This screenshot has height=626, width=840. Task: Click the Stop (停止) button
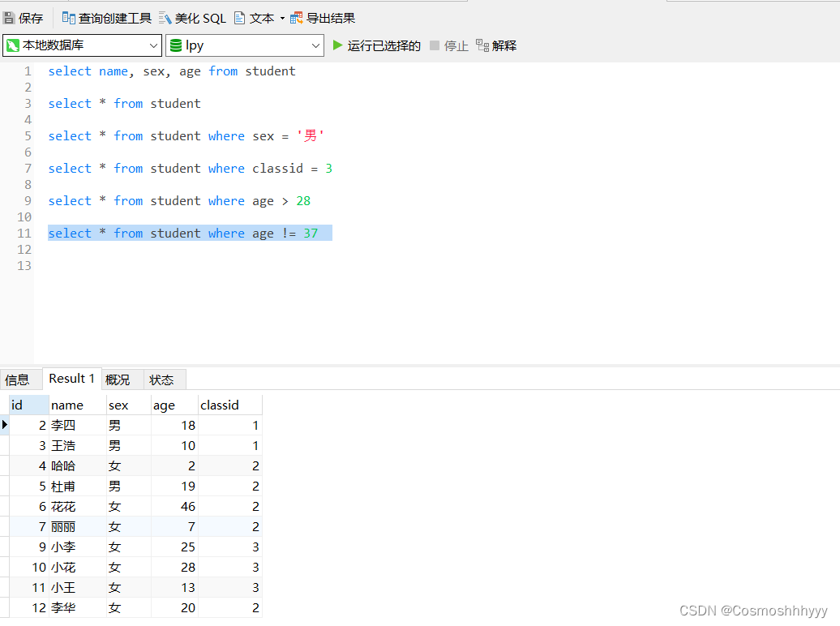coord(449,45)
